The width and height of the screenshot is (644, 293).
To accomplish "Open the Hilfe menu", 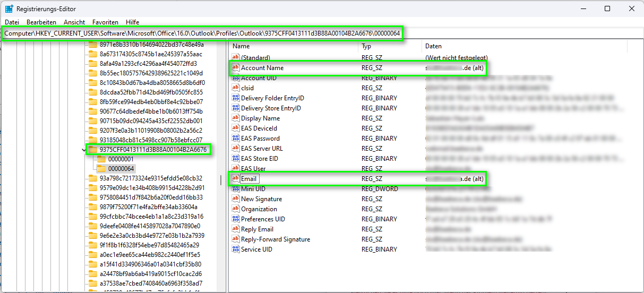I will click(x=133, y=22).
